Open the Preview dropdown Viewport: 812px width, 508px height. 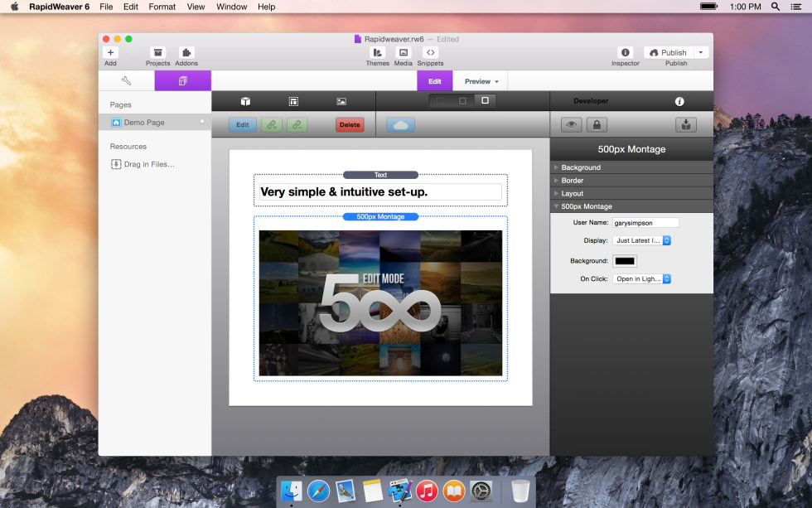tap(481, 81)
